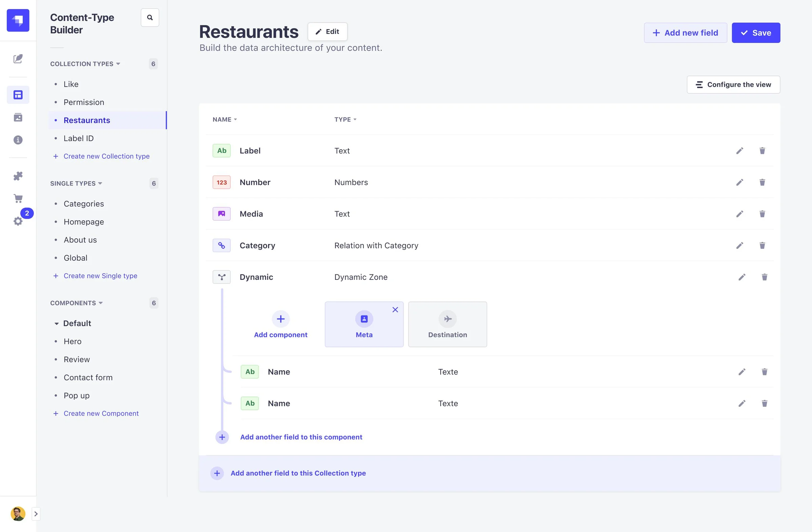Screen dimensions: 812x532
Task: Edit the first Name Texte field
Action: [x=742, y=372]
